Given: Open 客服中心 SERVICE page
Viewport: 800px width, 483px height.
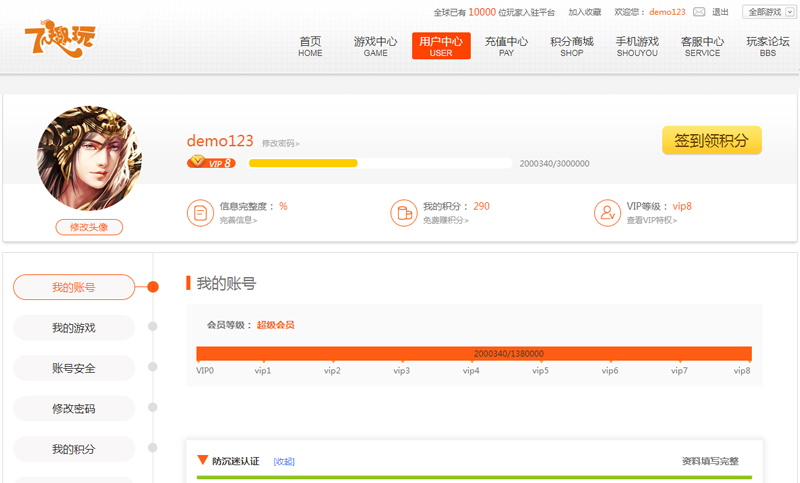Looking at the screenshot, I should coord(703,46).
